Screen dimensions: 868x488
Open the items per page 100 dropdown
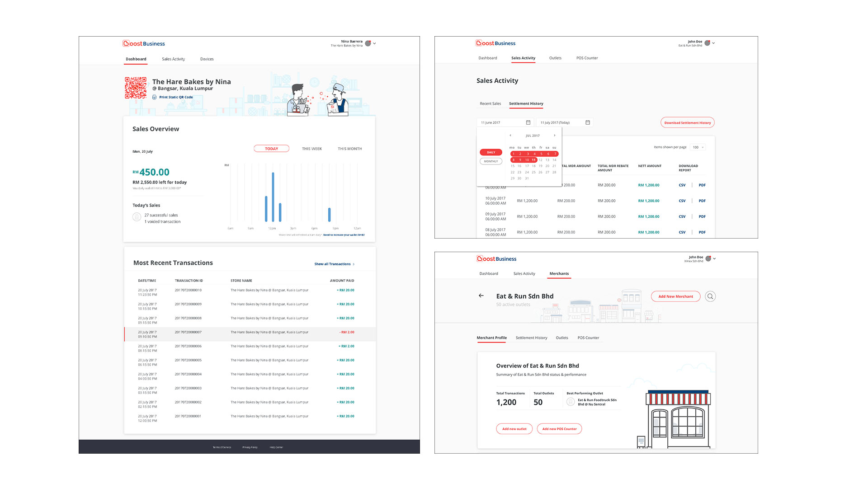pos(698,147)
